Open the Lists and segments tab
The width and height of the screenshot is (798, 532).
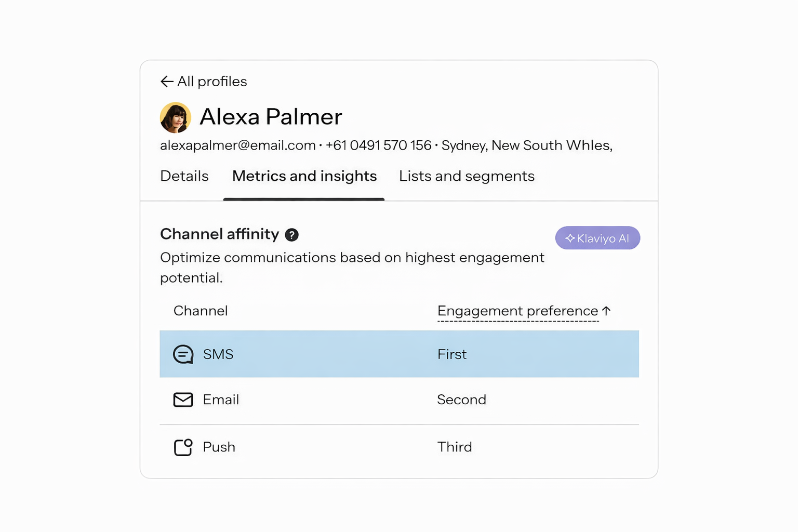pyautogui.click(x=467, y=176)
